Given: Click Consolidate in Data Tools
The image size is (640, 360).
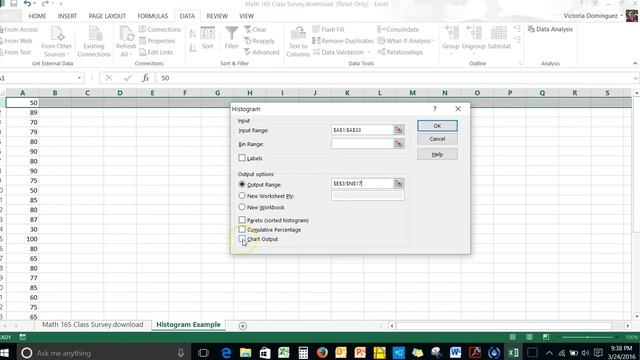Looking at the screenshot, I should click(398, 29).
